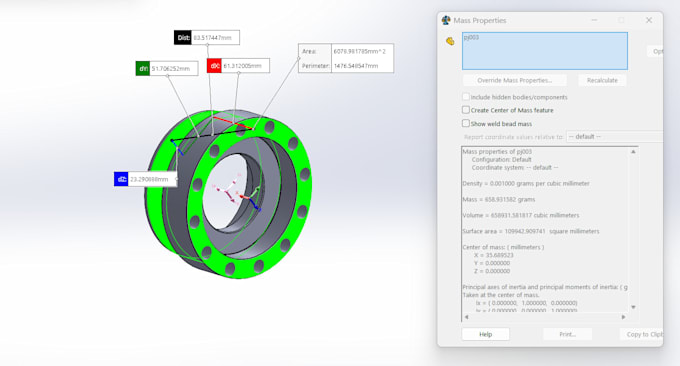680x366 pixels.
Task: Click the center of mass X value line
Action: [494, 255]
